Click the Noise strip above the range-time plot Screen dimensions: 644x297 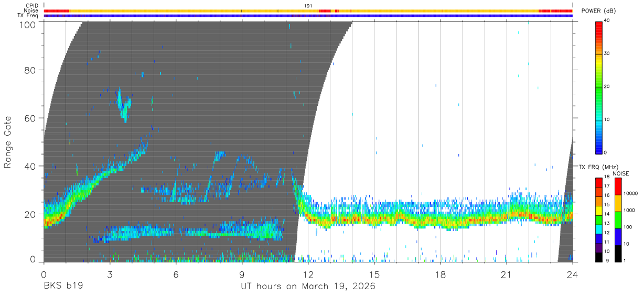[x=308, y=10]
